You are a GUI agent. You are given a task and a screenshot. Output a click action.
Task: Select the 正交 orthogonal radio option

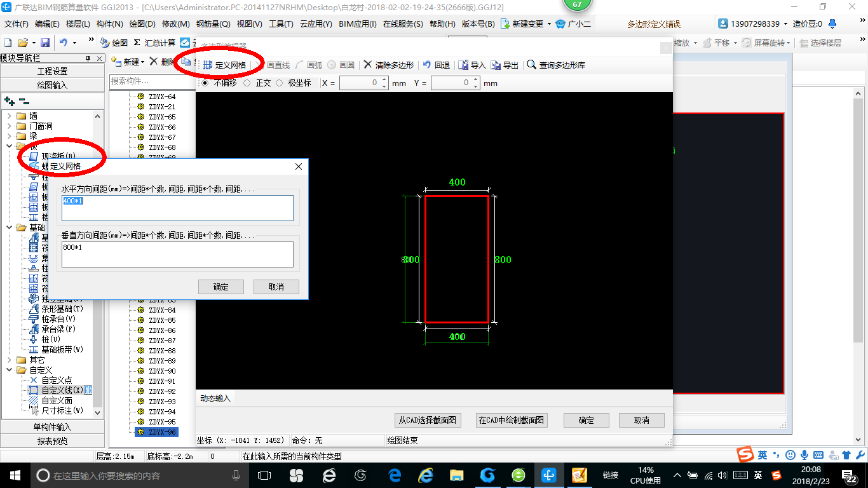pyautogui.click(x=247, y=83)
